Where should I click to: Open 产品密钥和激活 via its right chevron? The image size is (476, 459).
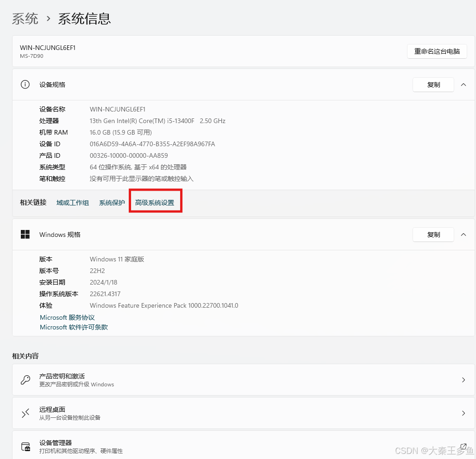[x=463, y=380]
